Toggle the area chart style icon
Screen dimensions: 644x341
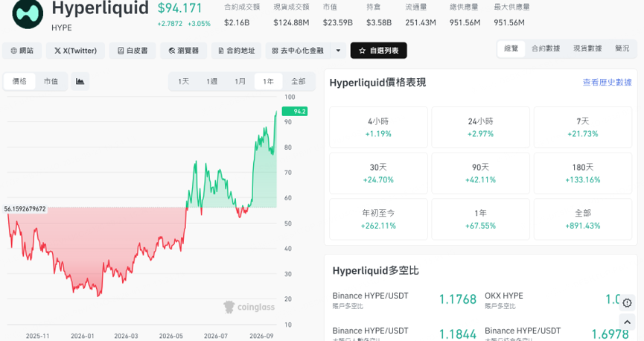(80, 81)
